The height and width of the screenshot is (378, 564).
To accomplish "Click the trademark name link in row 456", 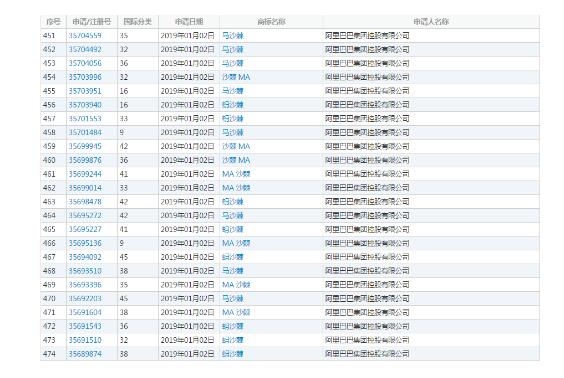I will (232, 105).
